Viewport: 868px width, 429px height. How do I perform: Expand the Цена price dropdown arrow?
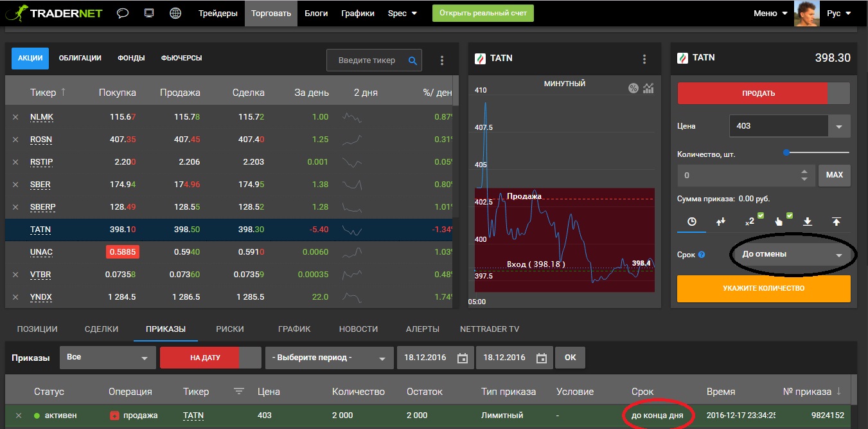tap(838, 126)
